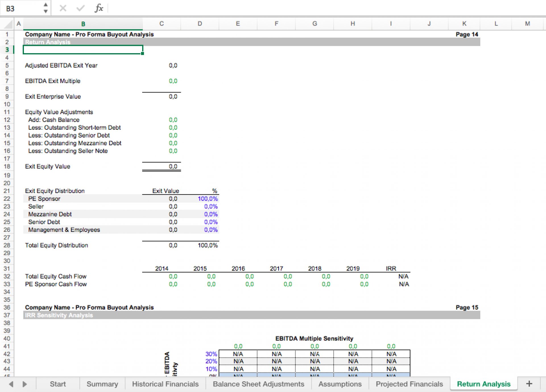Open the Name Box dropdown stepper arrows
The image size is (546, 392).
pyautogui.click(x=45, y=8)
